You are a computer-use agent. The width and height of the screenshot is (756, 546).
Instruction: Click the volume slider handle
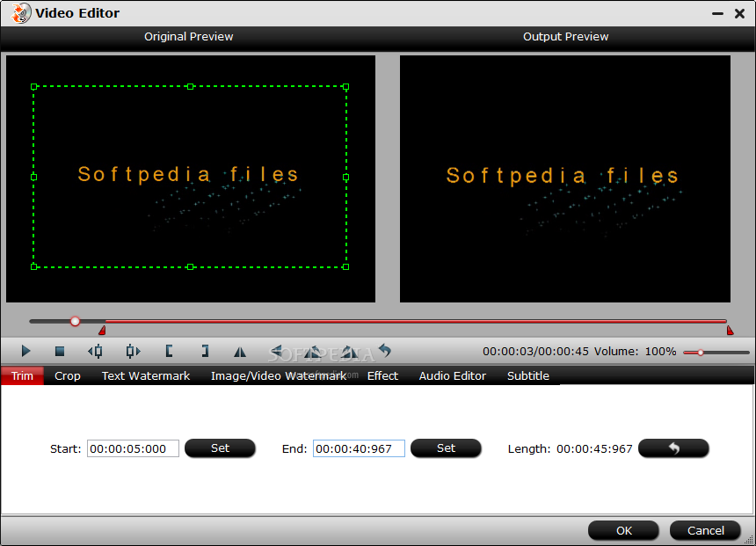(701, 353)
